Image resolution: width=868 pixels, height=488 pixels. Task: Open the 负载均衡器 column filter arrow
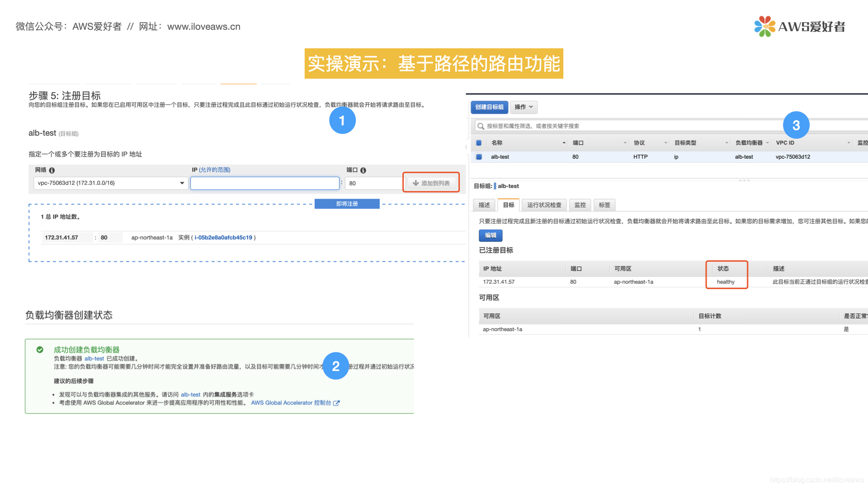[768, 143]
